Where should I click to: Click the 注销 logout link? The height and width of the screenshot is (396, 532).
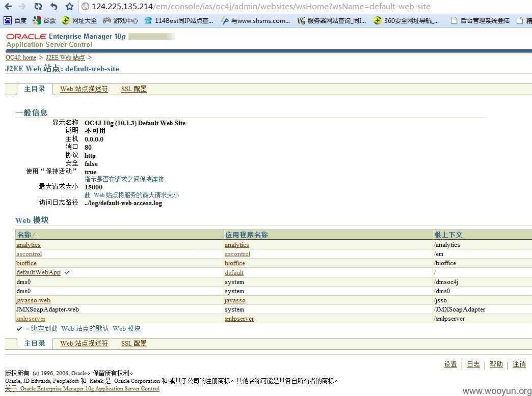(x=519, y=364)
